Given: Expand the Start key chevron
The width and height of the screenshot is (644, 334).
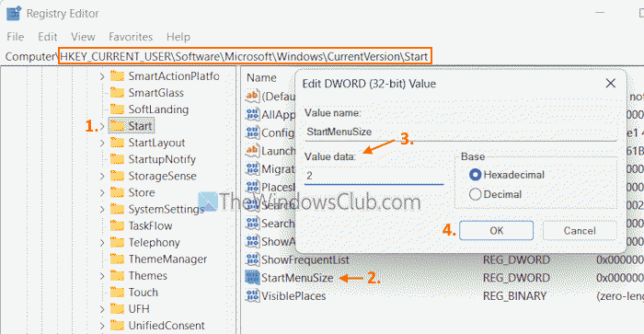Looking at the screenshot, I should 102,126.
